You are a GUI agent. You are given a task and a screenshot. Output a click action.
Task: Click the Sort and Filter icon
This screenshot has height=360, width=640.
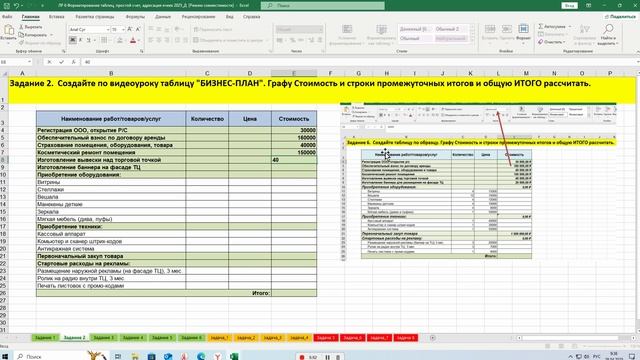[584, 29]
